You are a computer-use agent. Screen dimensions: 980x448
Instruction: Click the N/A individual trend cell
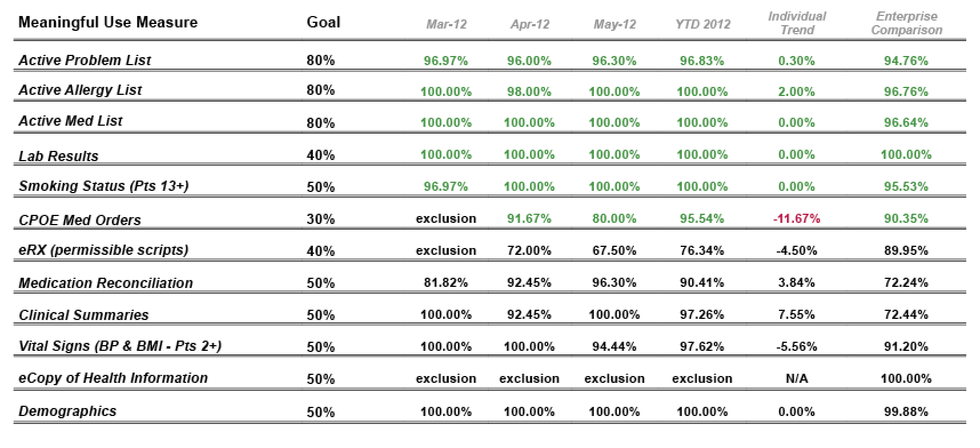click(x=796, y=378)
